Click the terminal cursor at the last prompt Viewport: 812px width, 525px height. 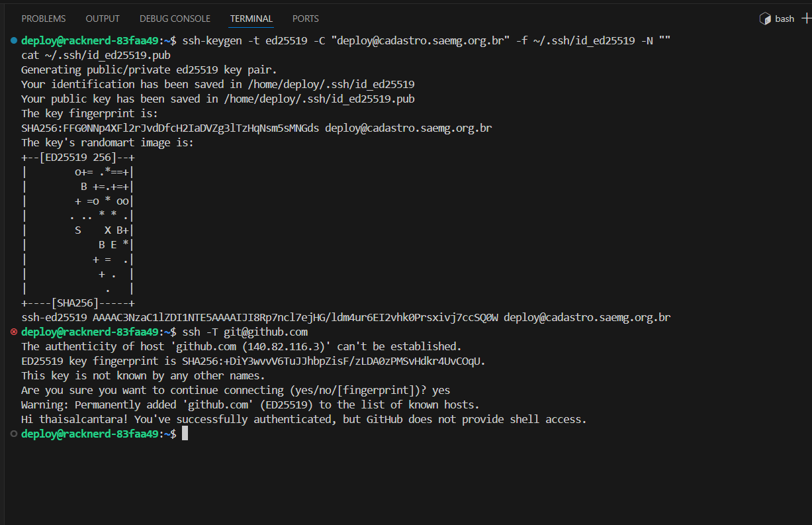185,434
